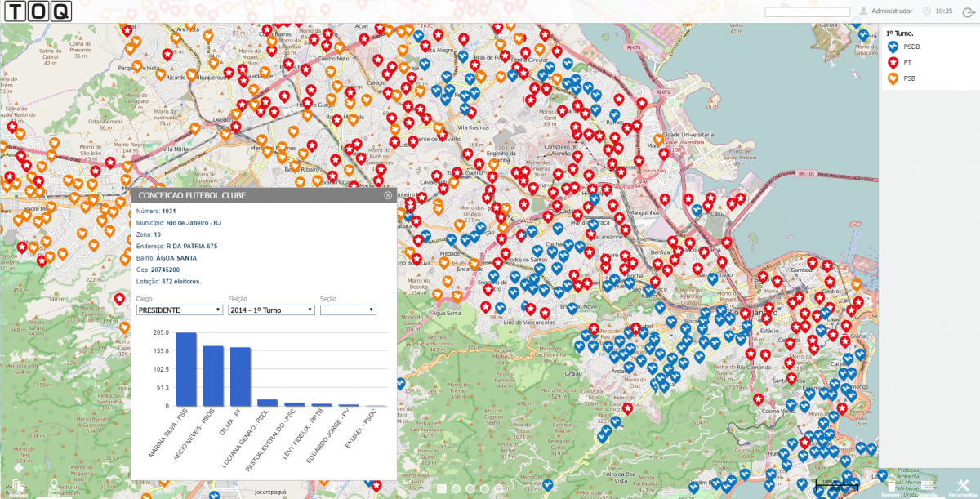Click the Marina Silva - PSB bar

186,369
